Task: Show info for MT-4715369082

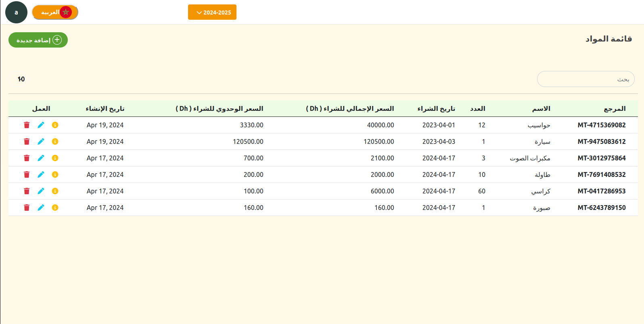Action: point(55,125)
